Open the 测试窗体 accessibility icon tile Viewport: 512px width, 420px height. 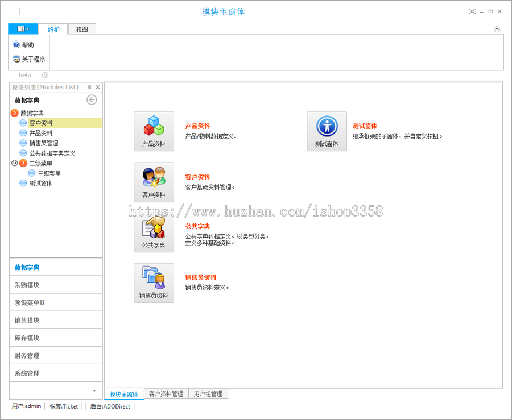click(327, 131)
